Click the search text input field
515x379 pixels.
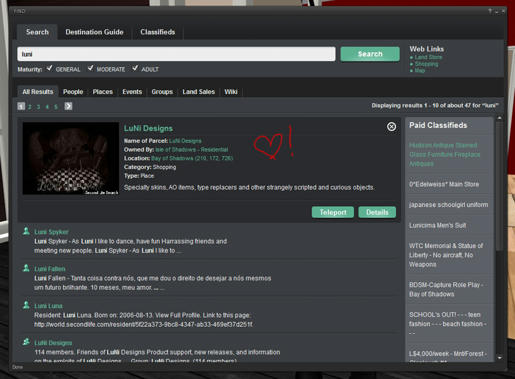click(176, 54)
